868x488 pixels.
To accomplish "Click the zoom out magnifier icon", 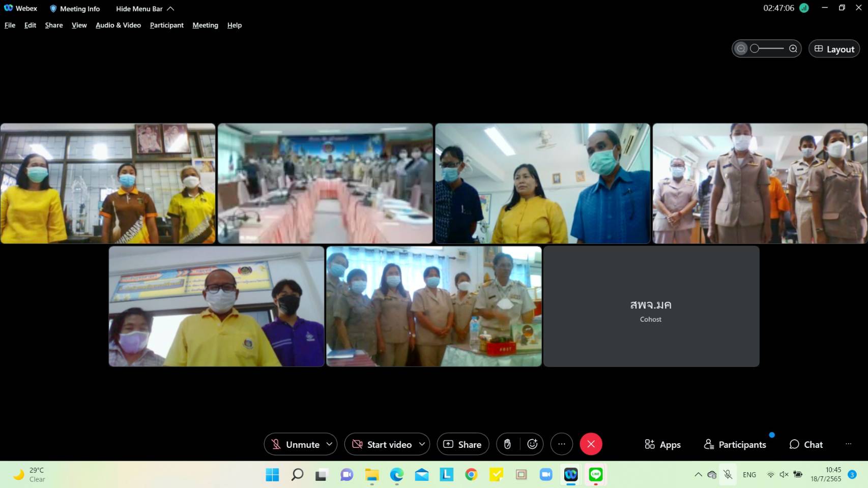I will click(x=741, y=49).
